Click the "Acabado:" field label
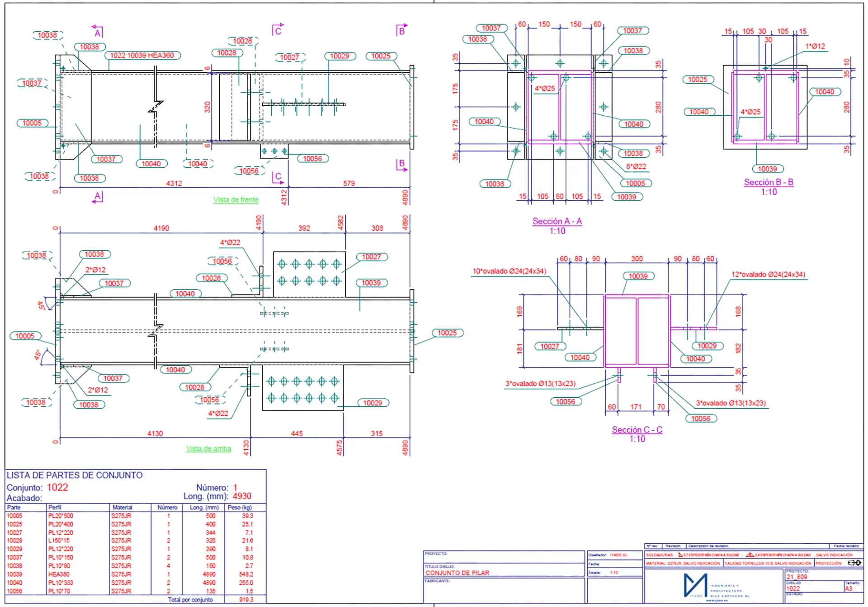Screen dimensions: 868x607 [24, 498]
